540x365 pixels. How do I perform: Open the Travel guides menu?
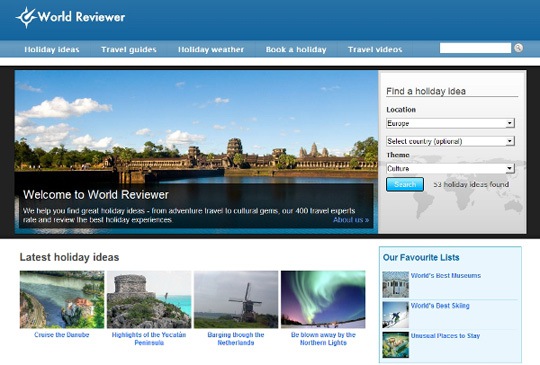tap(129, 50)
